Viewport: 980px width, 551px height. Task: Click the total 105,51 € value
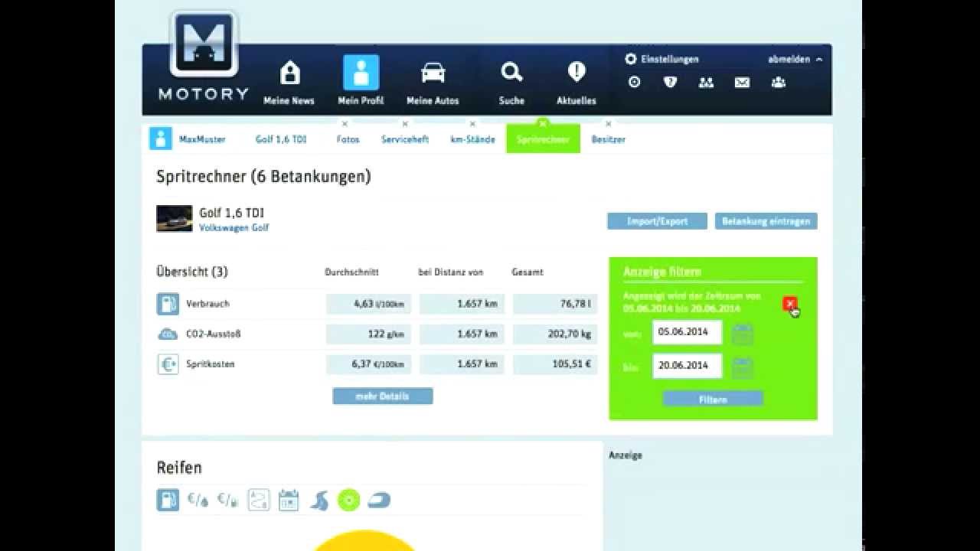[x=555, y=364]
